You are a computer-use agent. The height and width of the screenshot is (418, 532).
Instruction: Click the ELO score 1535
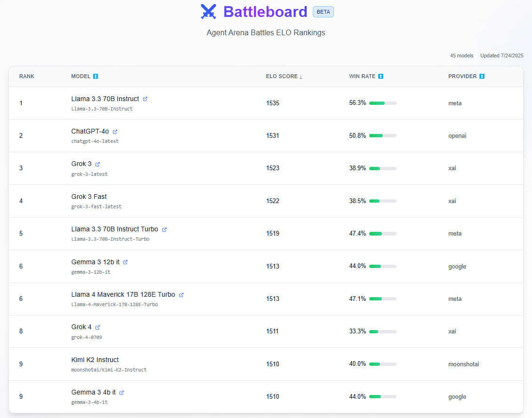click(272, 103)
